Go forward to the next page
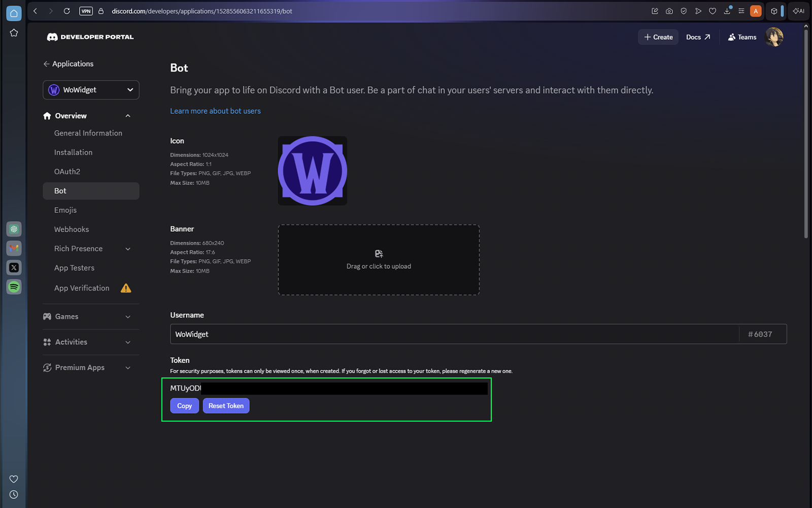The width and height of the screenshot is (812, 508). coord(51,11)
